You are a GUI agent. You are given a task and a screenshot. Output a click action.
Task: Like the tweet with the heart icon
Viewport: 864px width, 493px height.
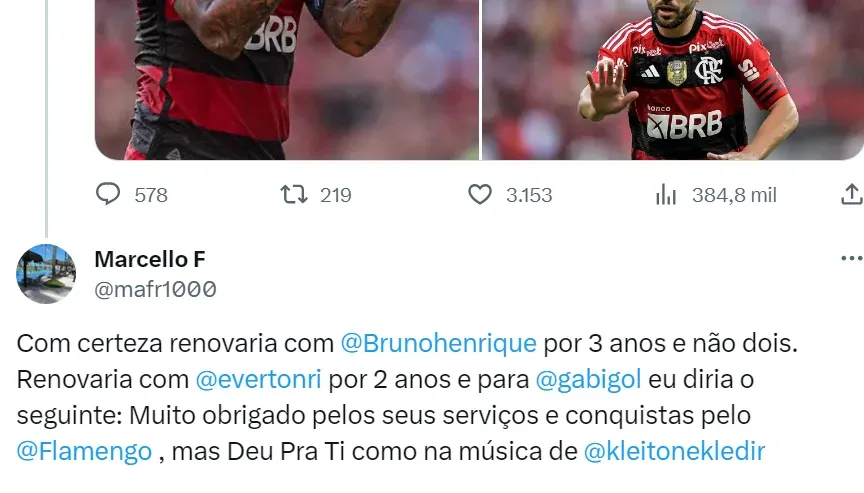click(480, 194)
